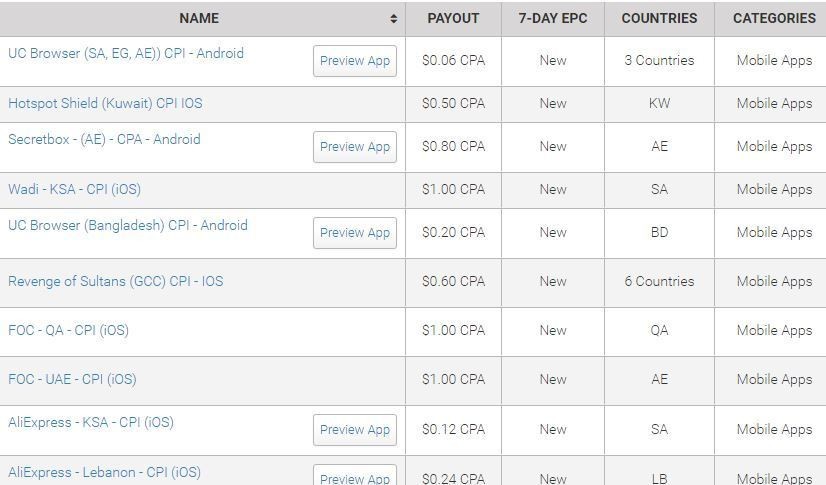The image size is (826, 485).
Task: Preview App for Secretbox AE offer
Action: [x=355, y=147]
